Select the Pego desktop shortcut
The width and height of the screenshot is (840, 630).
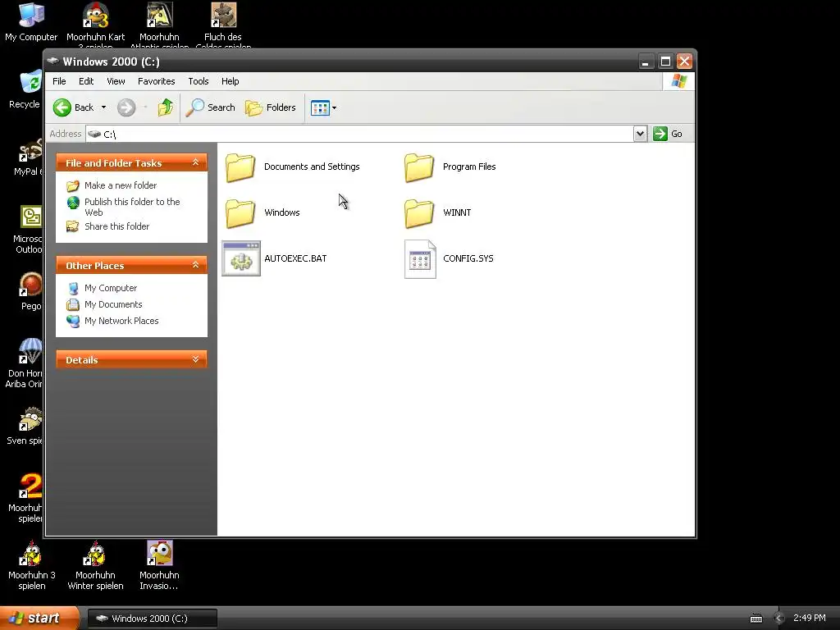pyautogui.click(x=30, y=285)
